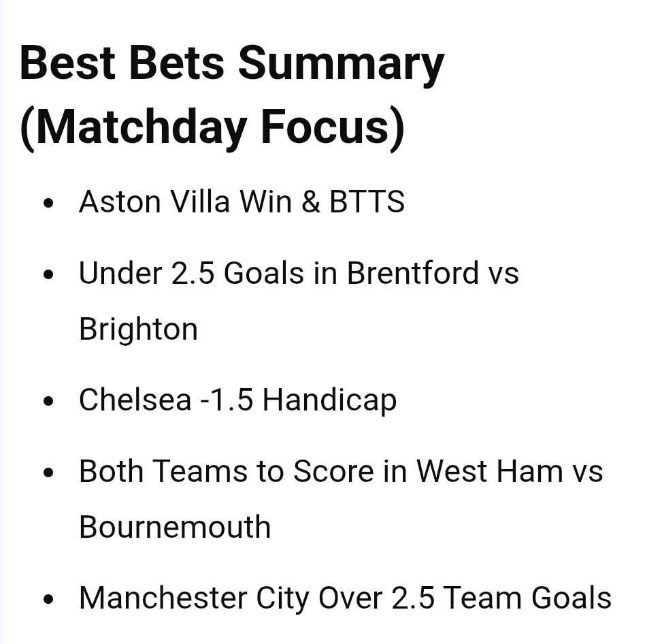Select the "Manchester City Over 2.5 Team Goals" item
The height and width of the screenshot is (644, 645).
pos(345,598)
